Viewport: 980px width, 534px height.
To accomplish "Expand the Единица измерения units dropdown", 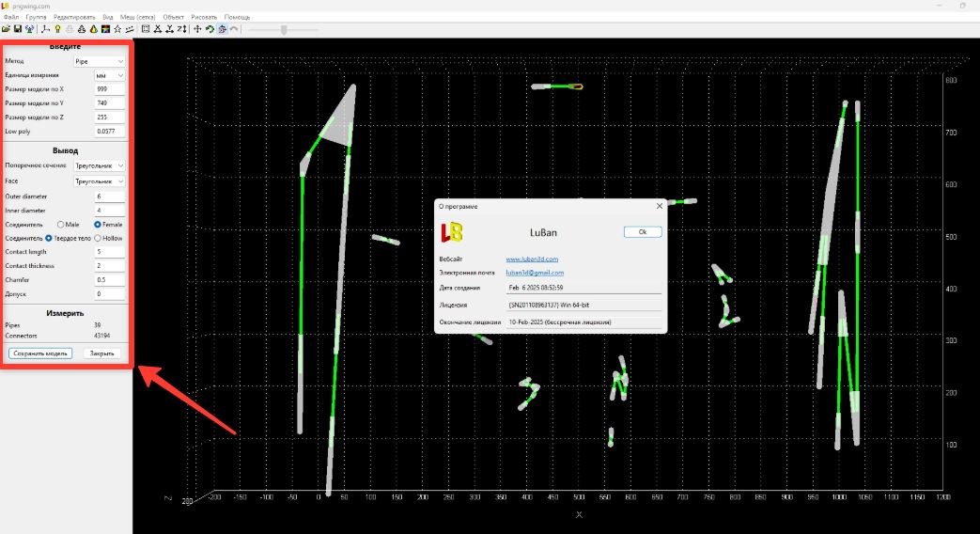I will pyautogui.click(x=110, y=74).
